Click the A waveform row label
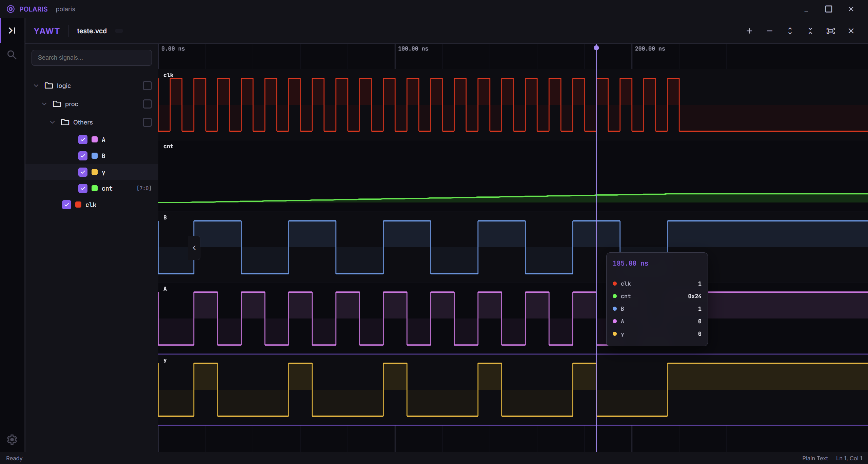 point(165,289)
